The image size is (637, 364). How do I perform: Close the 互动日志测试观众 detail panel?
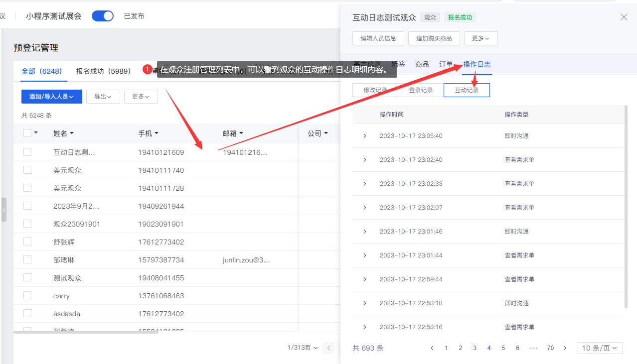point(624,16)
